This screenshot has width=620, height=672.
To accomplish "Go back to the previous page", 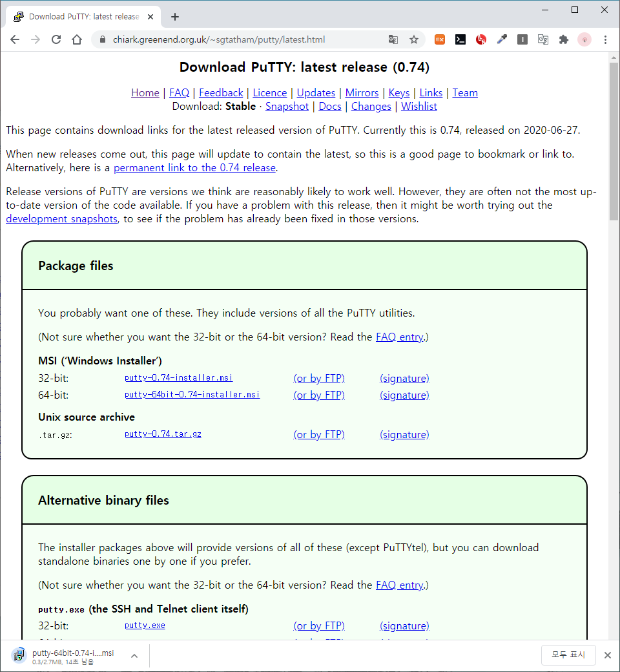I will click(x=15, y=40).
